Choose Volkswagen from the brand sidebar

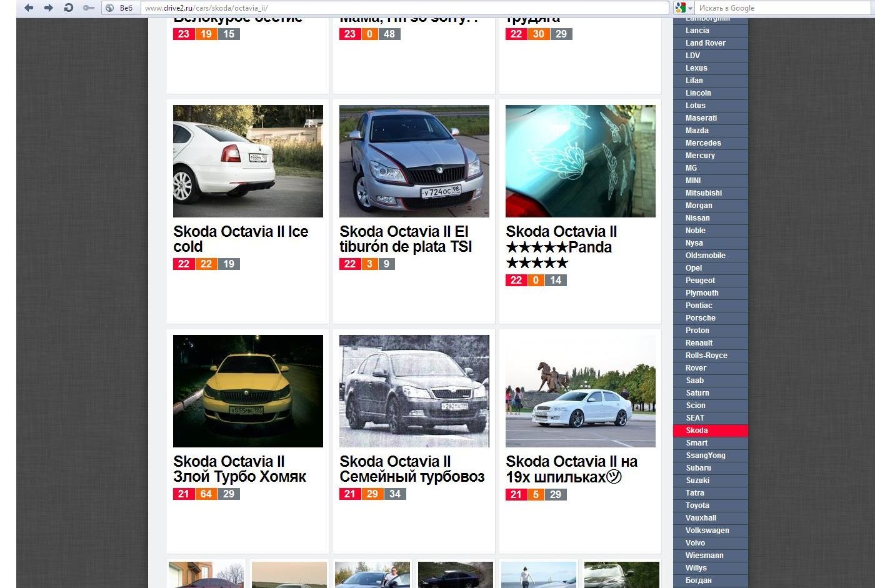(711, 531)
